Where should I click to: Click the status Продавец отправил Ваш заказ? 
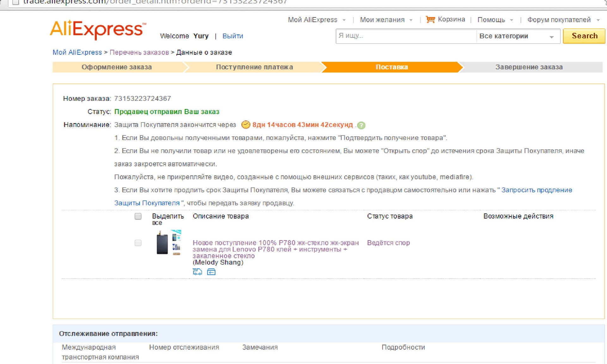point(167,112)
